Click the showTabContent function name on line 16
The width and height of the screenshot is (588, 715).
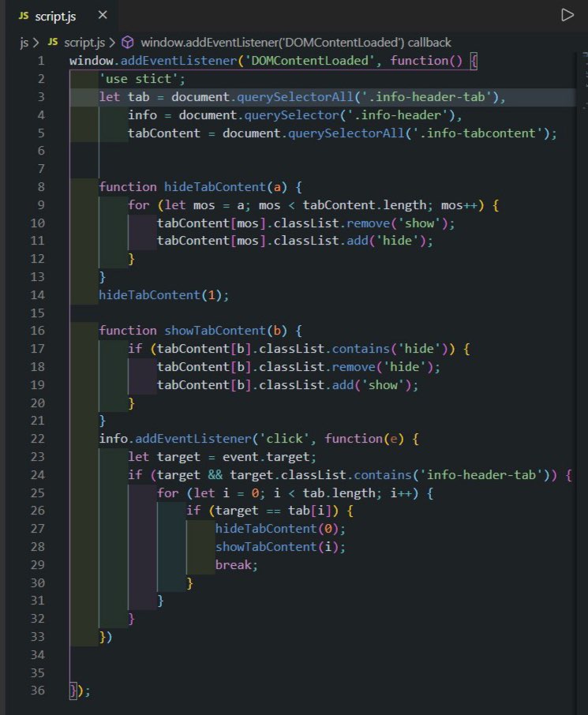[x=215, y=331]
